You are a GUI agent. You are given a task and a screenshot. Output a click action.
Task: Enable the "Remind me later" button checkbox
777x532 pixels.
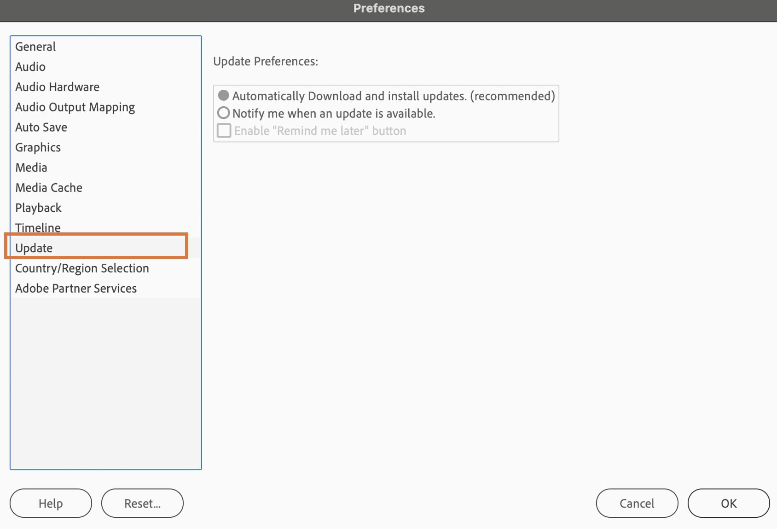(224, 131)
